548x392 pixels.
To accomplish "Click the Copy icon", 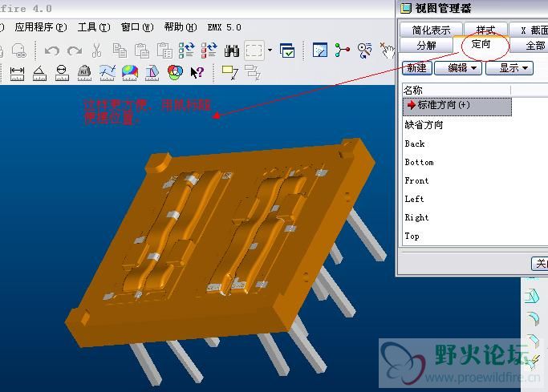I will (x=120, y=51).
